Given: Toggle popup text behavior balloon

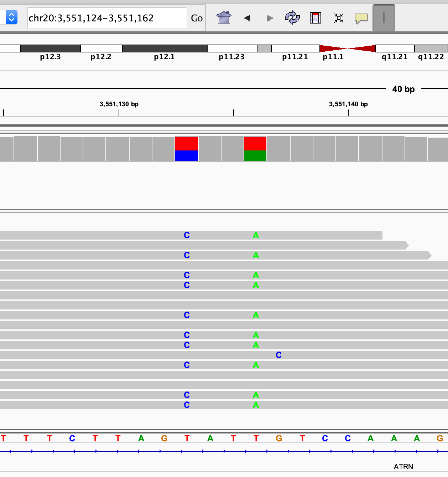Looking at the screenshot, I should pyautogui.click(x=361, y=18).
